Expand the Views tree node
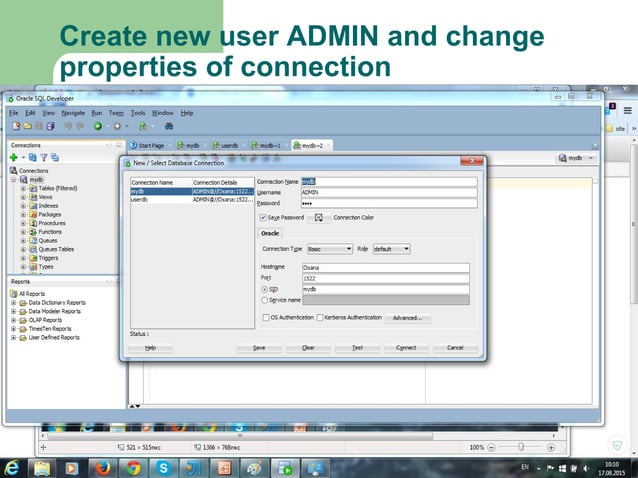 pyautogui.click(x=23, y=197)
